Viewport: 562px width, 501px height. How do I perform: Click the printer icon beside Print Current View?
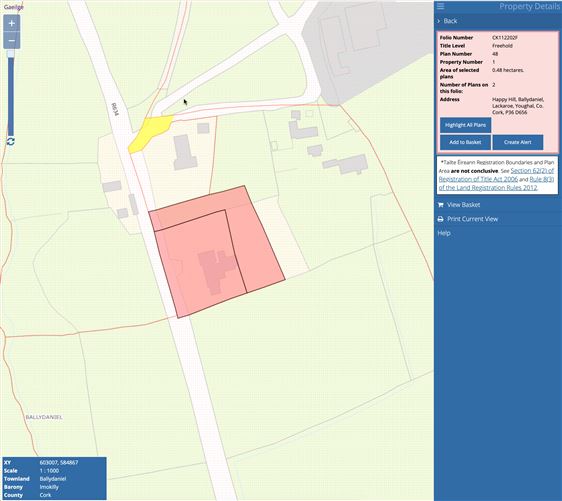440,219
